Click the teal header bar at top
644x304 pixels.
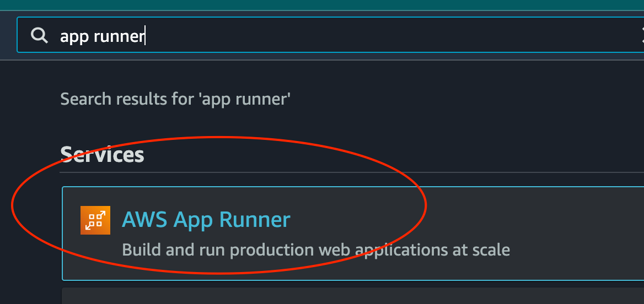[x=322, y=5]
